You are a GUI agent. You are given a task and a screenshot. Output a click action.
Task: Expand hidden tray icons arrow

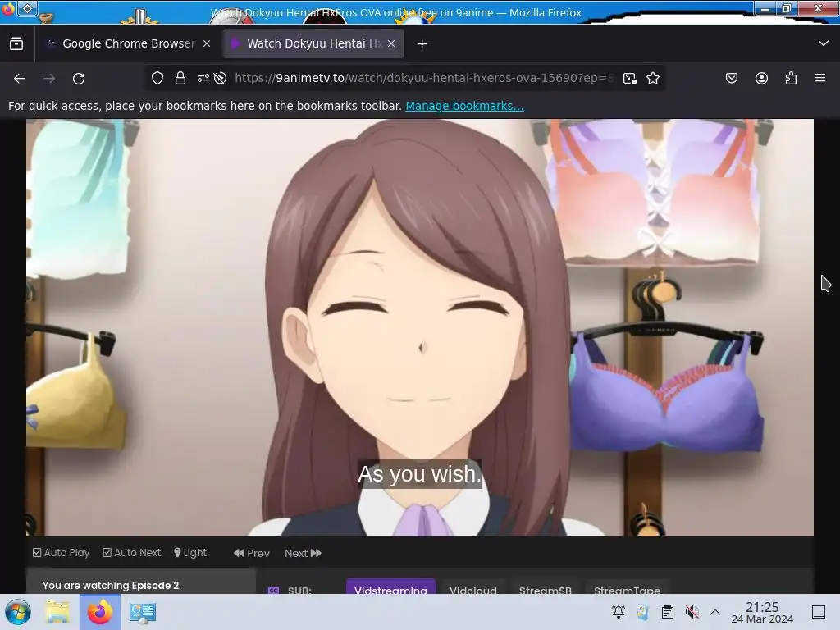715,612
